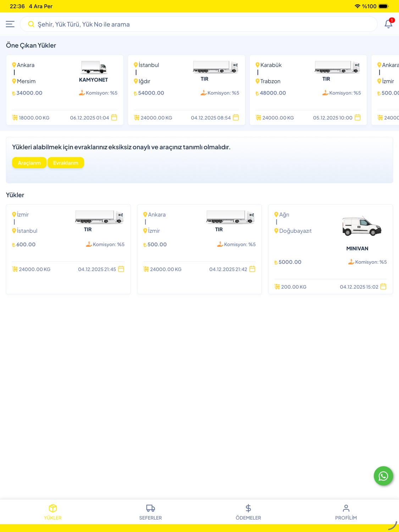Tap KAMYONET vehicle label
This screenshot has height=532, width=399.
(93, 80)
